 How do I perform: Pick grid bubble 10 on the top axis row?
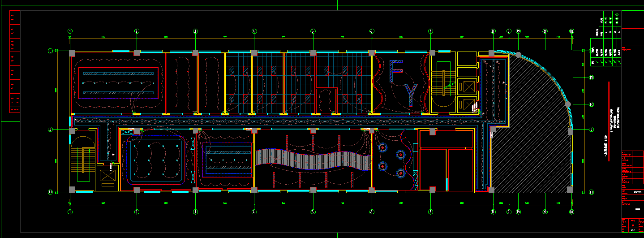click(571, 31)
